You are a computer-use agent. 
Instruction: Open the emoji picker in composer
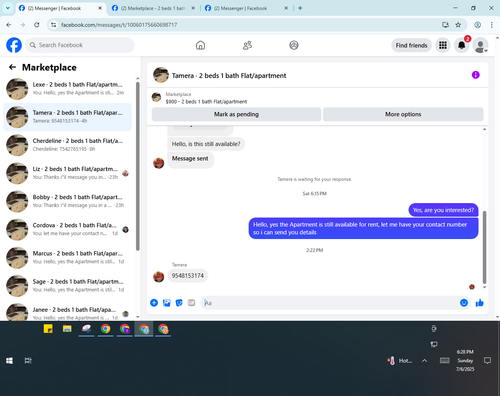pyautogui.click(x=464, y=303)
